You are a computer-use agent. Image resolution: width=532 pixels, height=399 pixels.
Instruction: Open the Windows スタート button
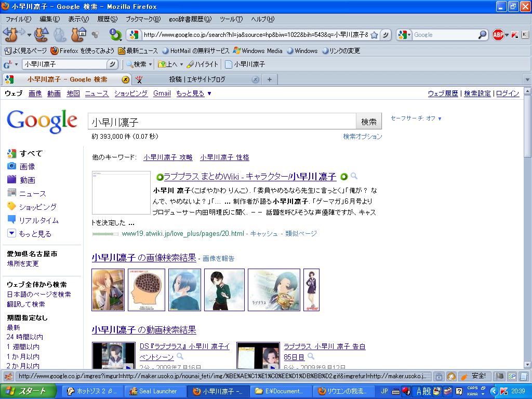pyautogui.click(x=28, y=391)
